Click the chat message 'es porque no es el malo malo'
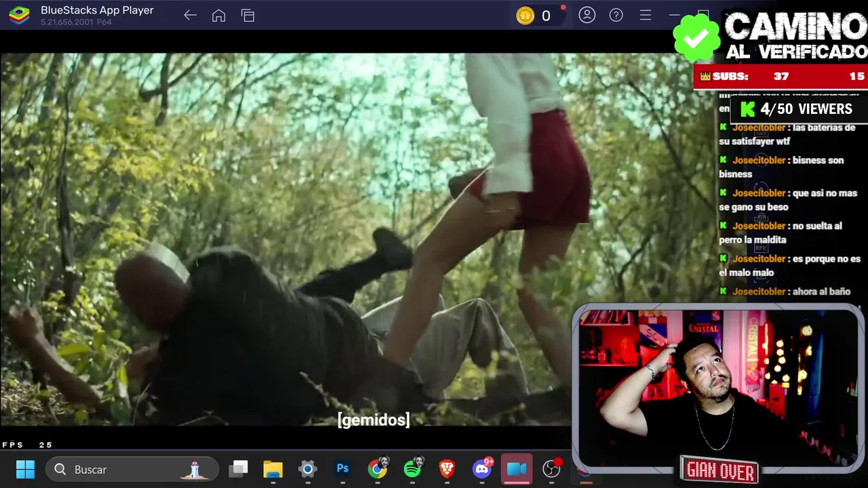Screen dimensions: 868x488 (x=790, y=266)
